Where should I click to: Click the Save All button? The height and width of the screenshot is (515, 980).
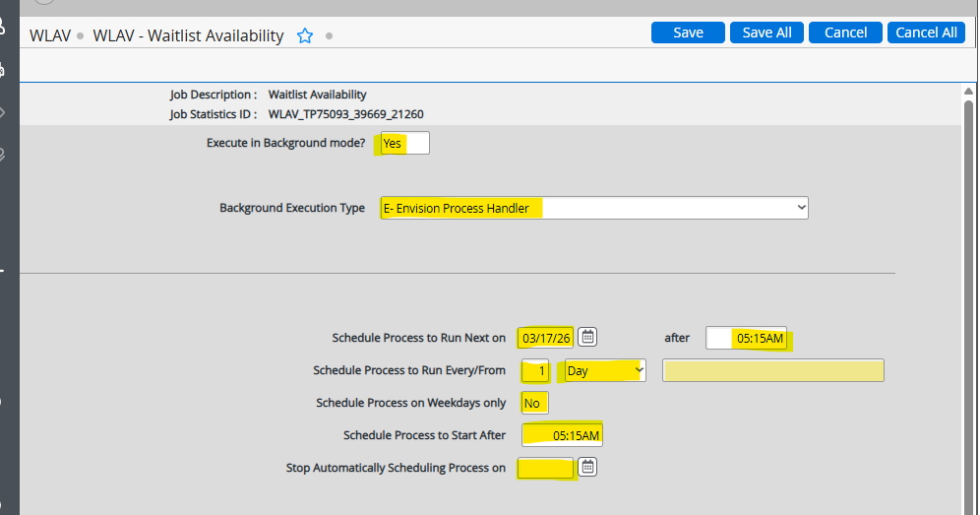pyautogui.click(x=766, y=32)
